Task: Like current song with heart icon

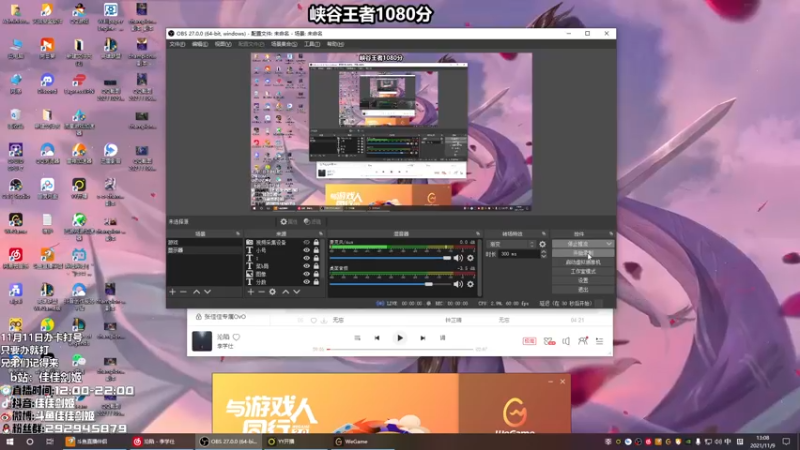Action: [236, 337]
